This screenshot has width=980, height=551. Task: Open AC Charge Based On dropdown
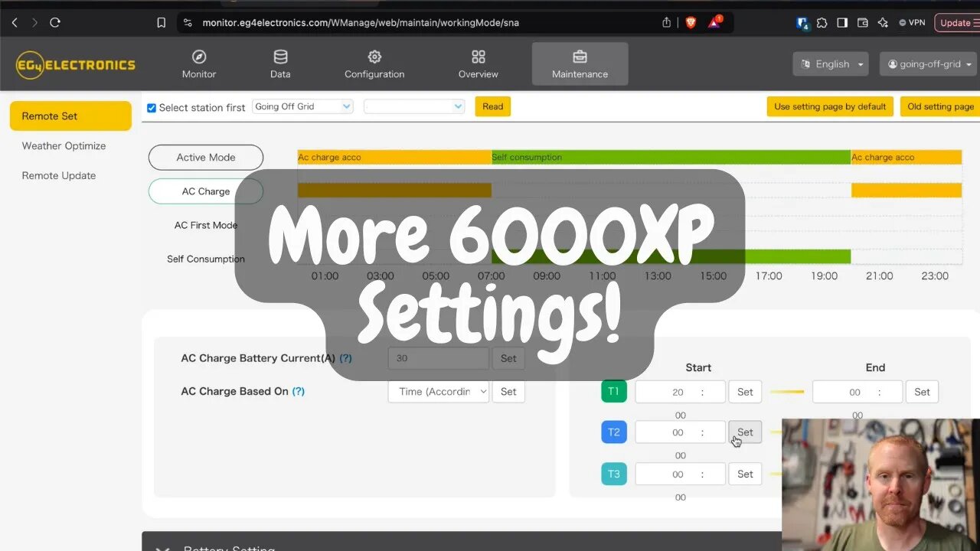click(x=438, y=391)
